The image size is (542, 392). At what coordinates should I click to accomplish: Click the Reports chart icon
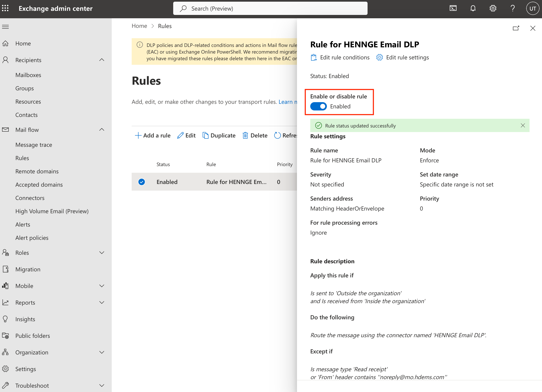[x=5, y=303]
